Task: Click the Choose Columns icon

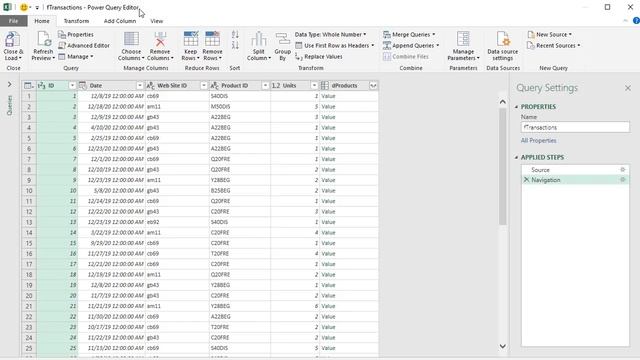Action: pos(131,39)
